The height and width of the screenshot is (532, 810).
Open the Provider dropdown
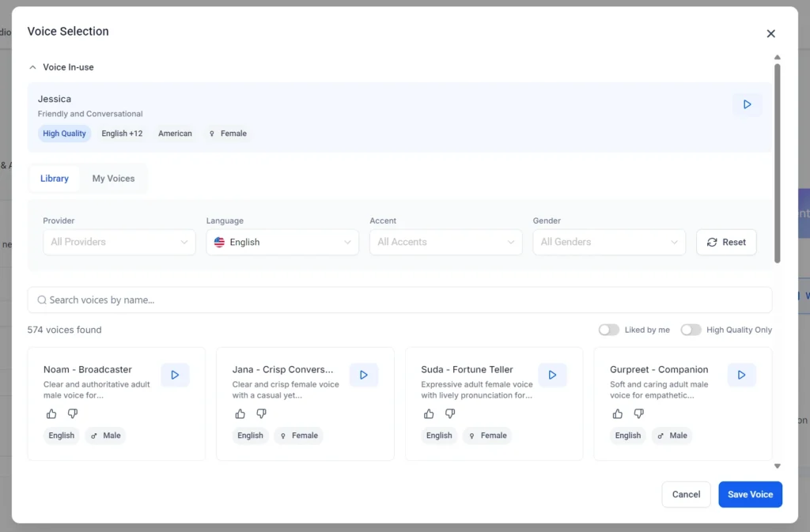[x=119, y=242]
